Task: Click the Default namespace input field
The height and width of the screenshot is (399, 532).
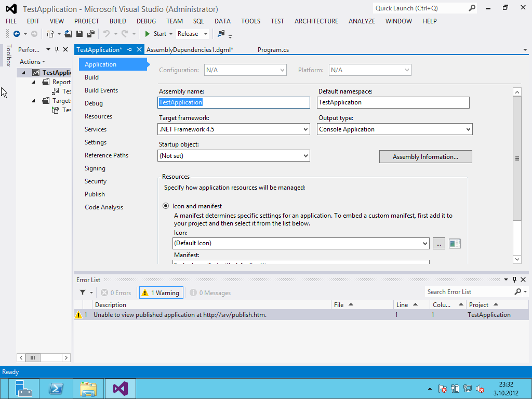Action: [x=393, y=102]
